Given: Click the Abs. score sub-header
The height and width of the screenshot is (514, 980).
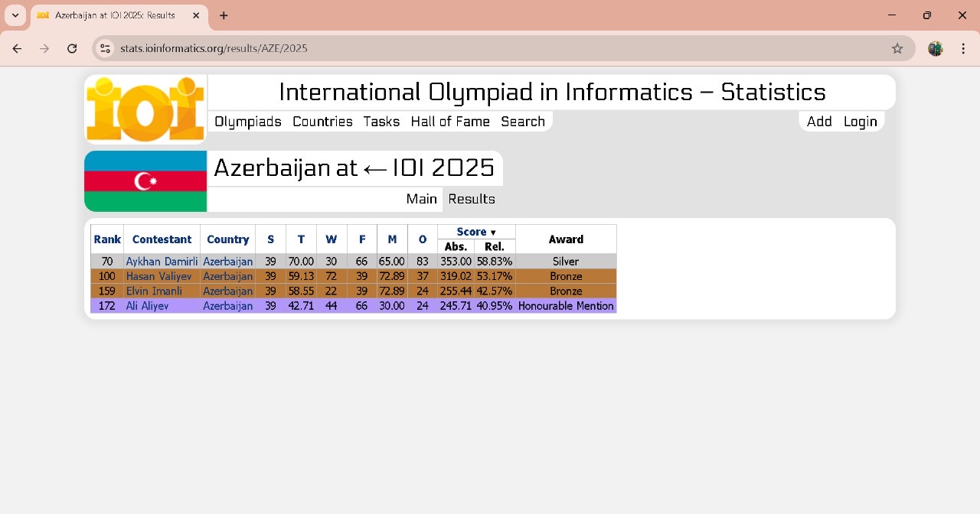Looking at the screenshot, I should click(456, 246).
